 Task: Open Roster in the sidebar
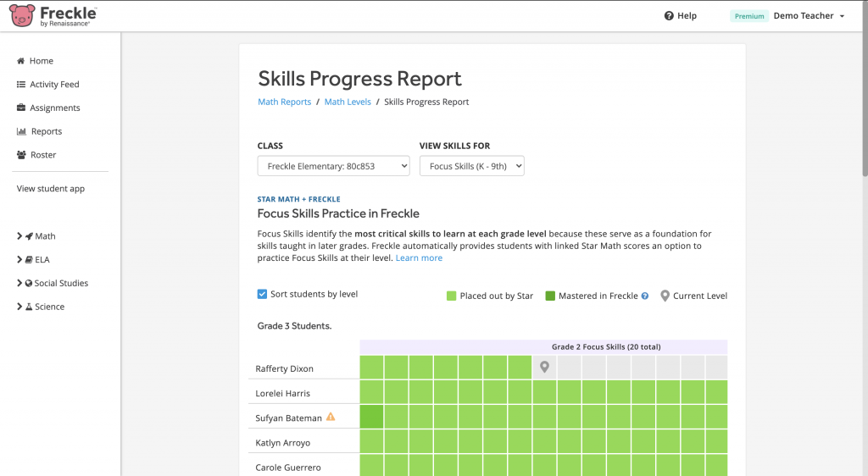coord(43,155)
